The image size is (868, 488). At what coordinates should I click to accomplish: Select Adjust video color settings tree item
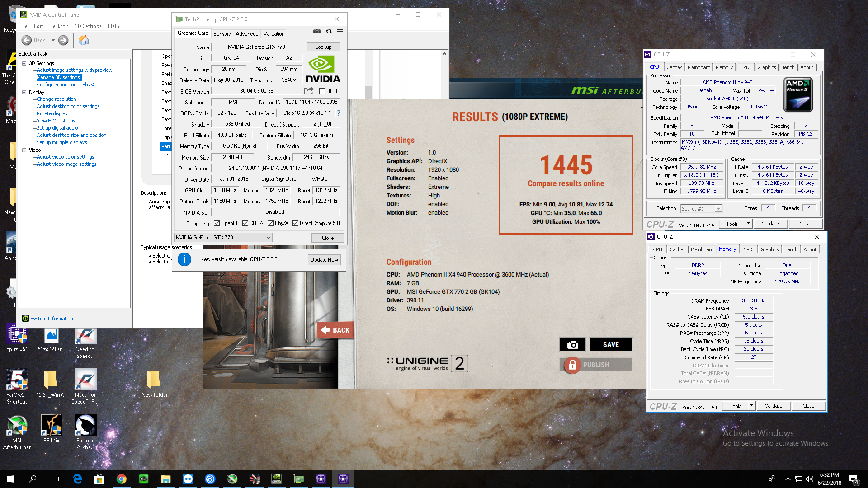pos(65,157)
